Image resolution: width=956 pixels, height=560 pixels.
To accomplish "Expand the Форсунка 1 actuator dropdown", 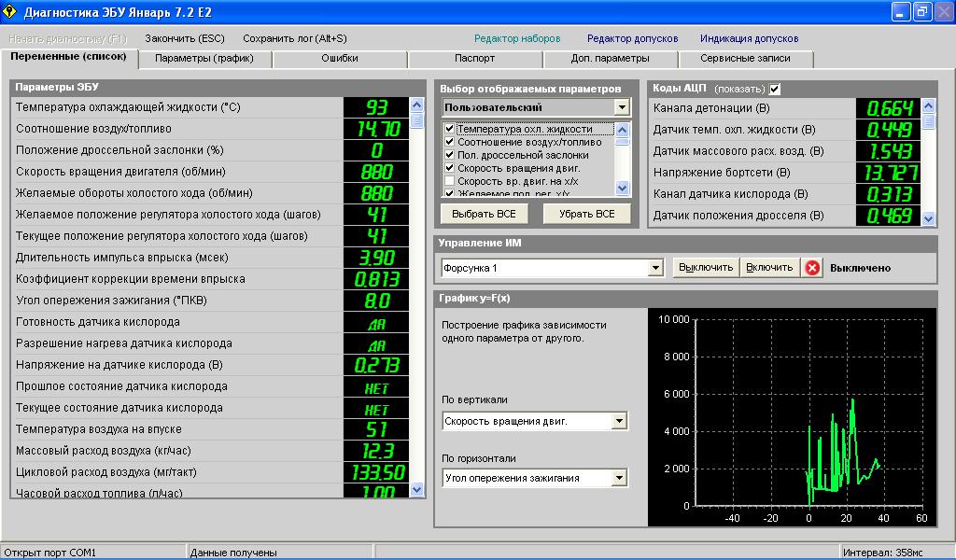I will [655, 268].
